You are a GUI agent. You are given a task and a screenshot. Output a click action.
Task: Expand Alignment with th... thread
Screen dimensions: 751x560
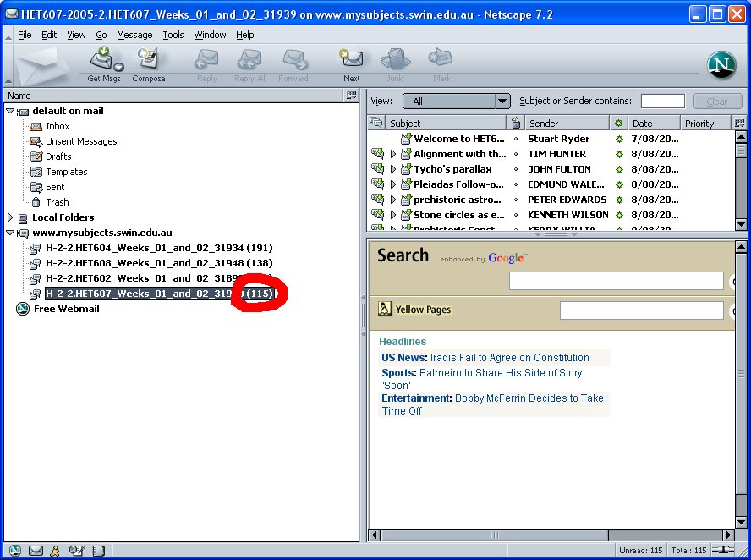click(392, 154)
